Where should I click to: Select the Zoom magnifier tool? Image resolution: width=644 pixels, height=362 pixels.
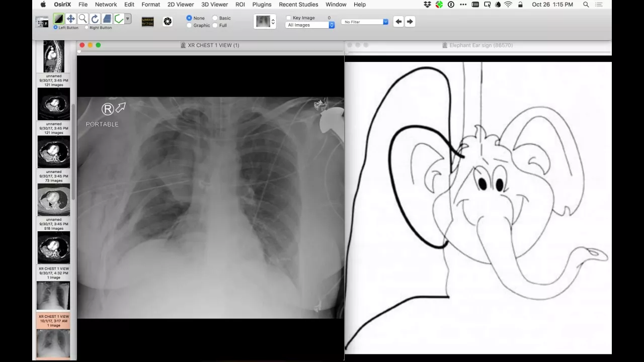point(83,19)
